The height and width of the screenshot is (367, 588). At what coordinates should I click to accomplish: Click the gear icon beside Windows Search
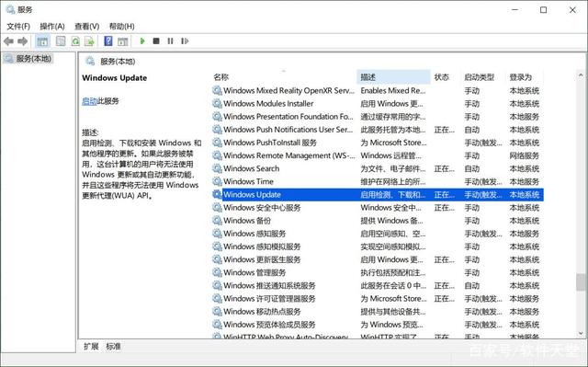[217, 168]
